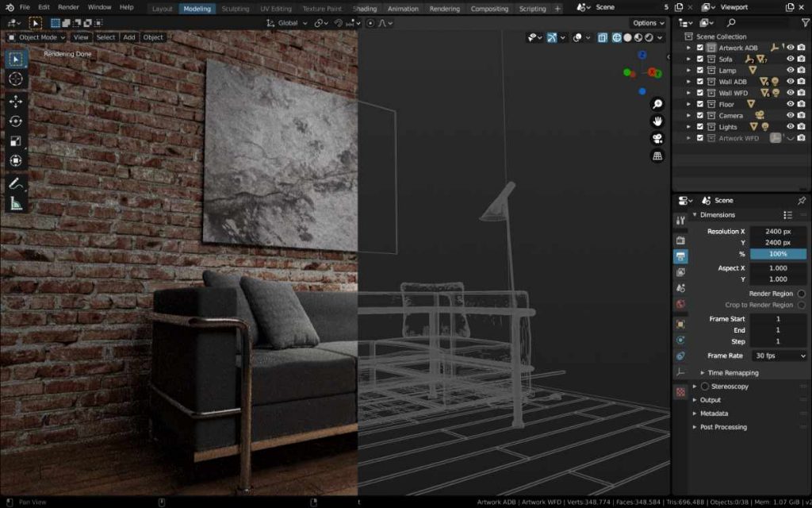Click the zoom magnifier viewport icon
Image resolution: width=812 pixels, height=508 pixels.
pyautogui.click(x=657, y=104)
